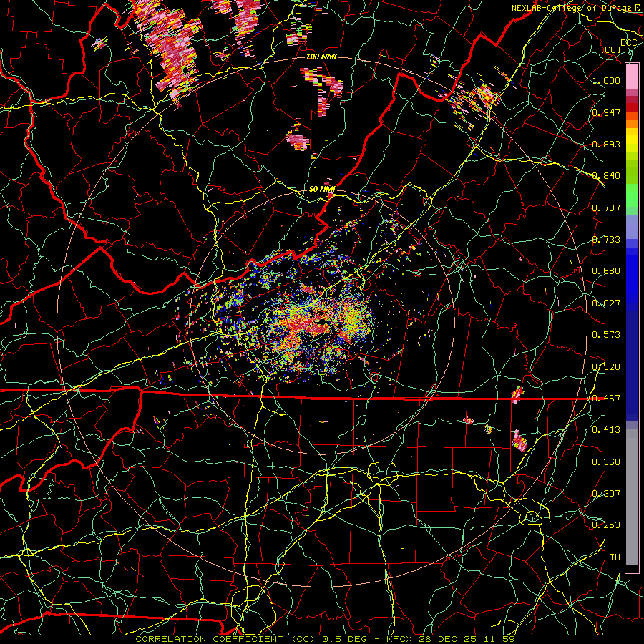
Task: Select the 0.413 legend value
Action: (x=606, y=430)
